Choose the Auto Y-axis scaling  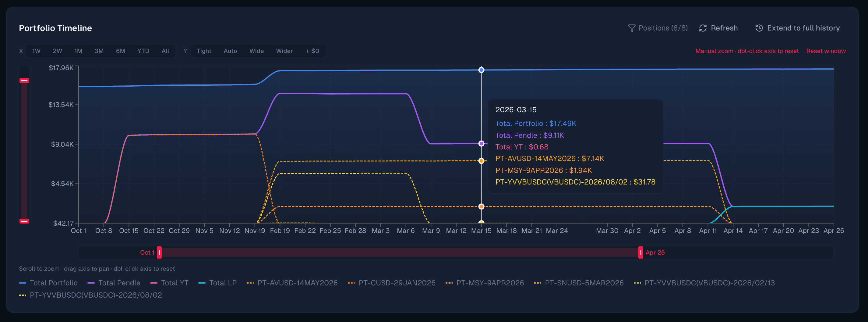[x=230, y=51]
